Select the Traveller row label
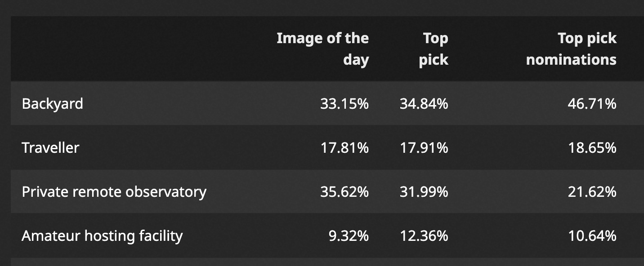The image size is (644, 266). [x=50, y=148]
